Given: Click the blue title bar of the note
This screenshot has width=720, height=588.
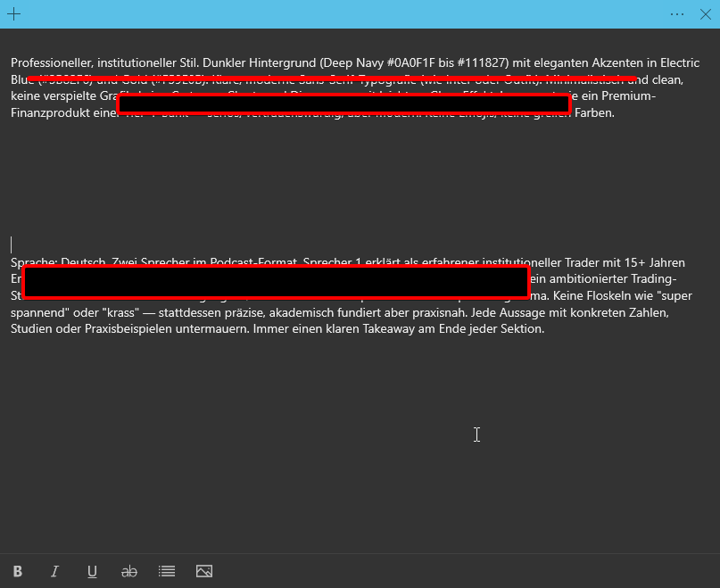Looking at the screenshot, I should tap(357, 14).
